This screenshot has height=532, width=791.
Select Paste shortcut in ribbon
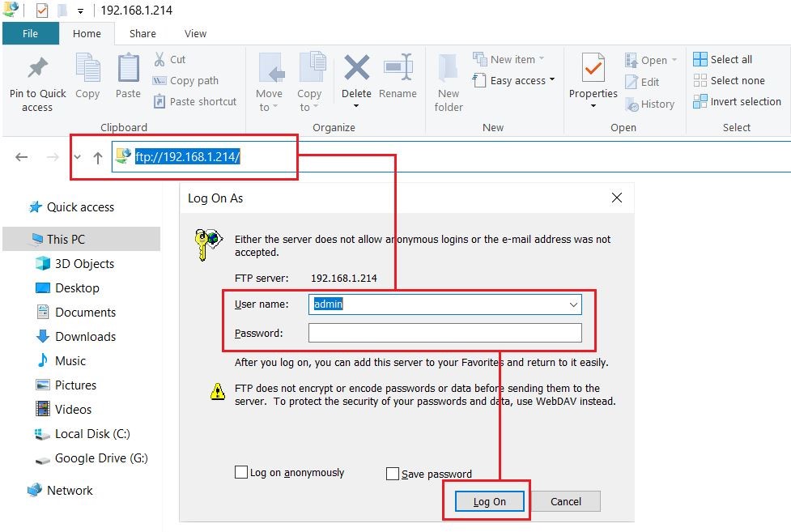point(195,101)
